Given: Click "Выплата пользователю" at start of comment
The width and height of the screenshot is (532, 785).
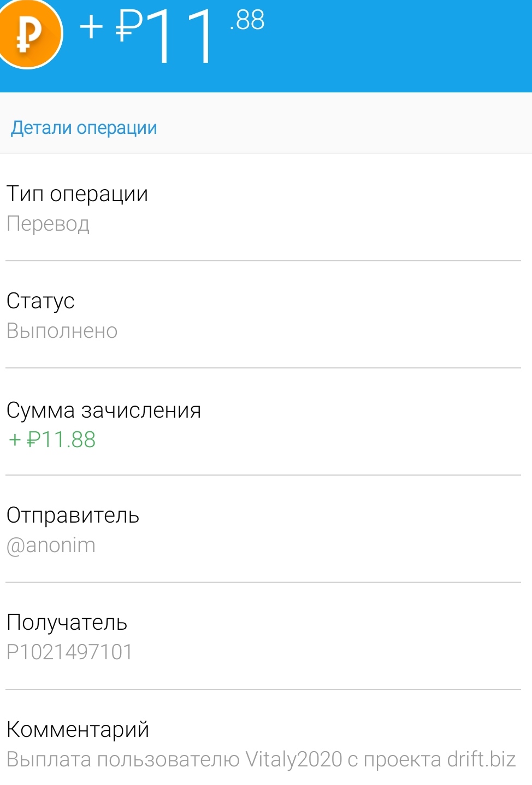Looking at the screenshot, I should coord(123,760).
